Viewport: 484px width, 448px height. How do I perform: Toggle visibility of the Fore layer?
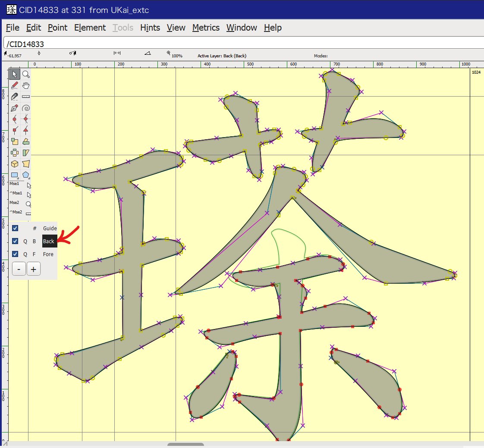click(15, 254)
